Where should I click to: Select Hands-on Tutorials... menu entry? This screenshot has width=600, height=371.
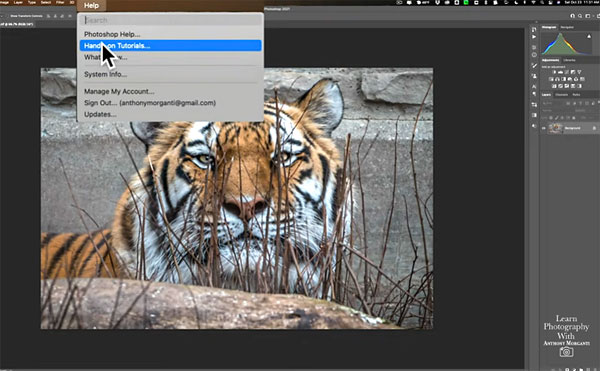click(171, 46)
